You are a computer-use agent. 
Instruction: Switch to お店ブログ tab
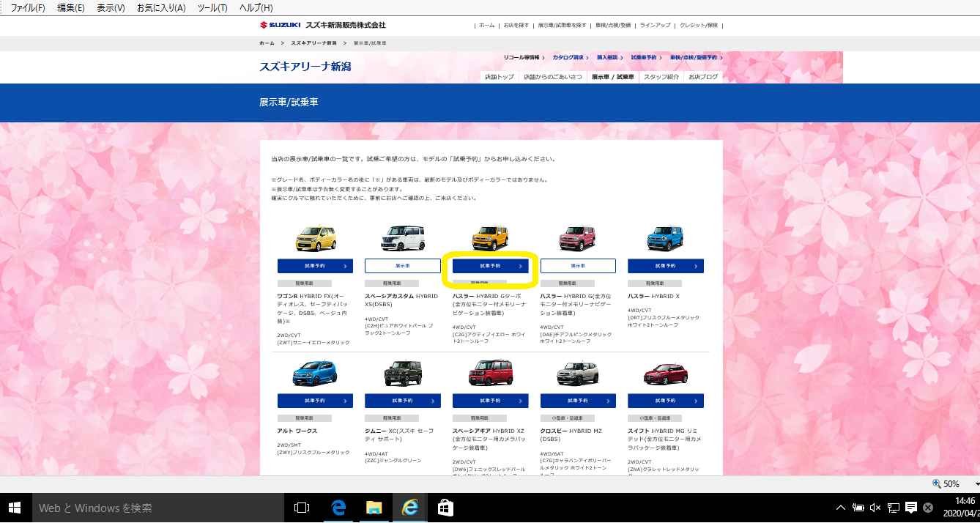[703, 77]
